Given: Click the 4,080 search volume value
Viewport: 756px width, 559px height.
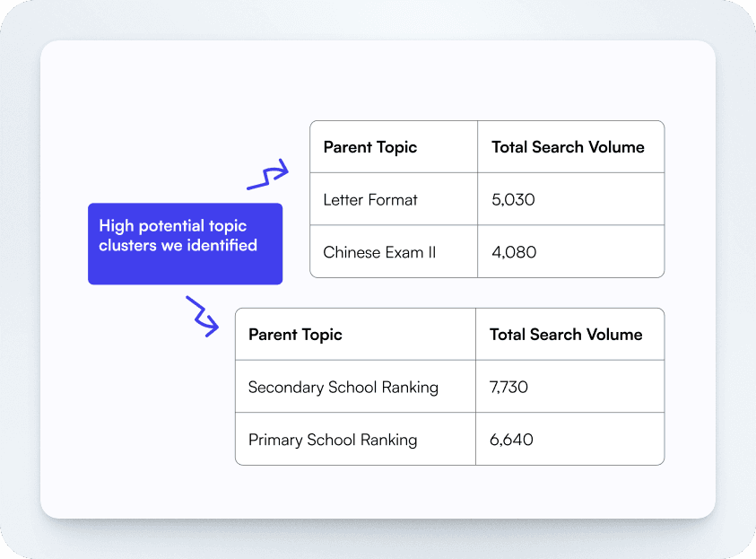Looking at the screenshot, I should point(514,252).
